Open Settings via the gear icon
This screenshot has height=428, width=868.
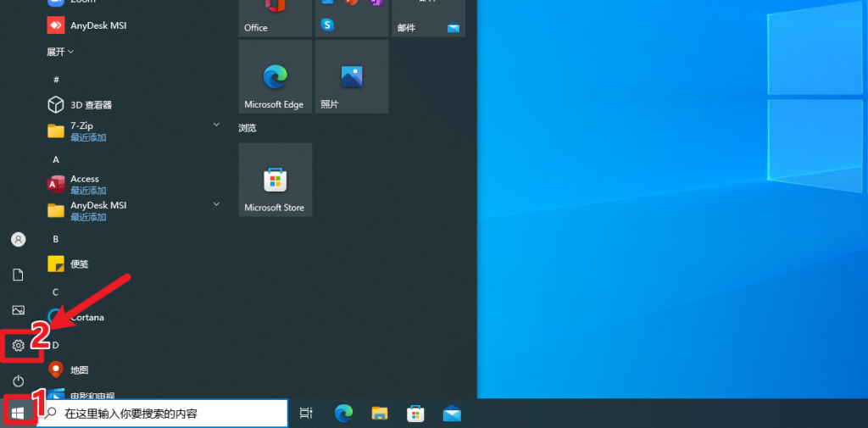[x=18, y=346]
